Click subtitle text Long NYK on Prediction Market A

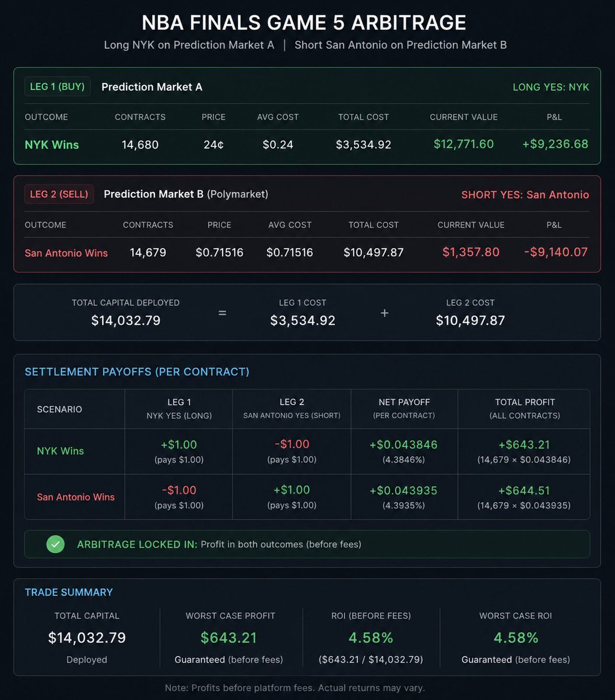coord(189,45)
